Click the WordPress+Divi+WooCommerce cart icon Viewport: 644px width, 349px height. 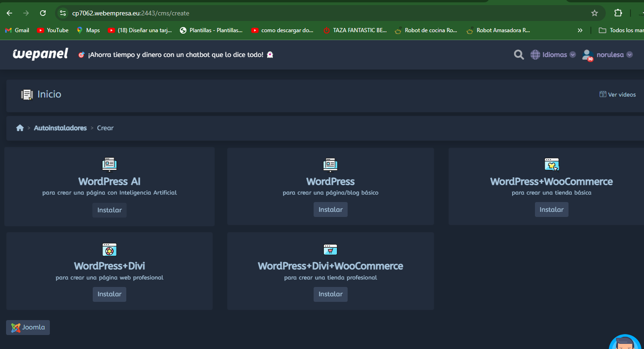pos(330,249)
